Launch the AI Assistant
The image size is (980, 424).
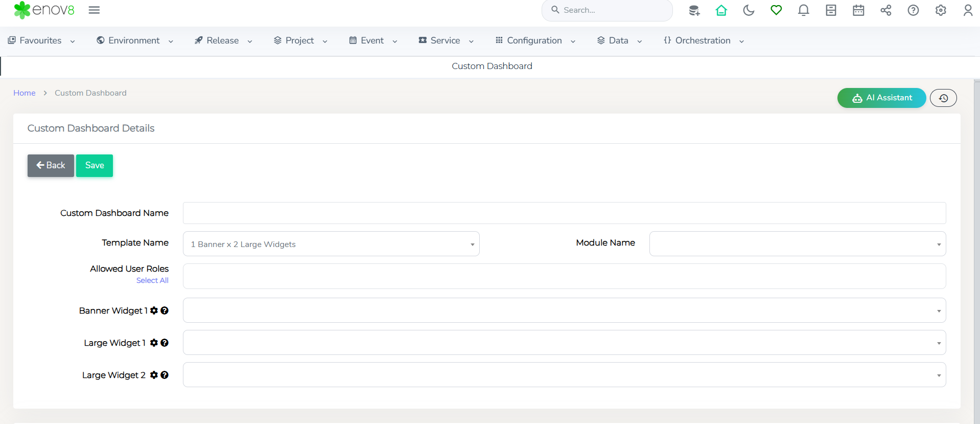[x=881, y=98]
